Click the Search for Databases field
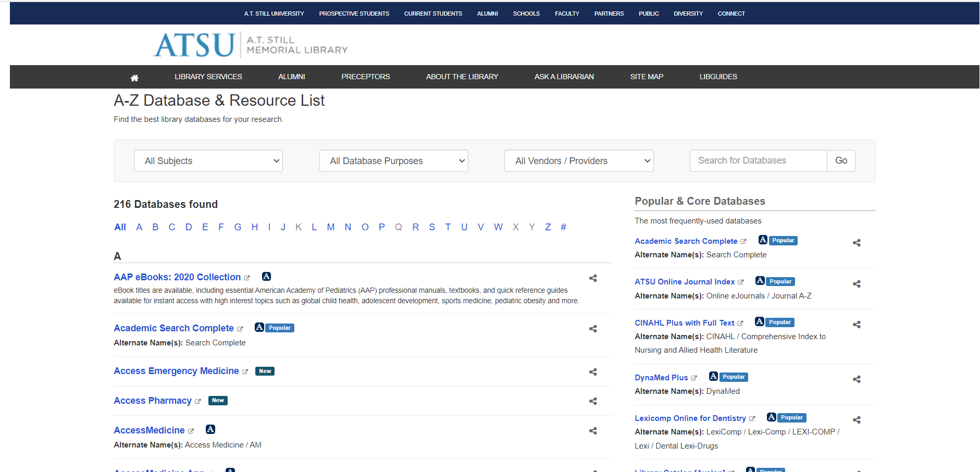This screenshot has height=472, width=980. 759,161
